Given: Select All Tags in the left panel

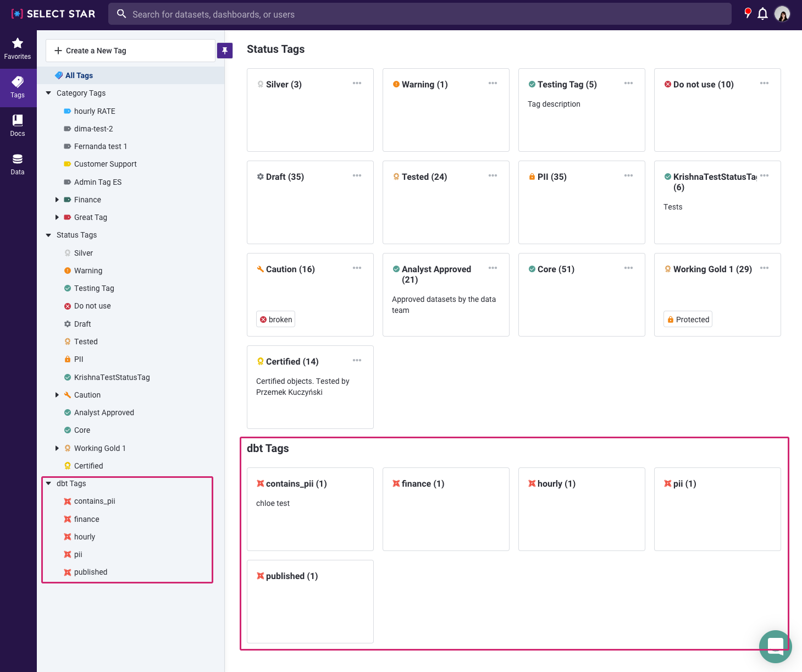Looking at the screenshot, I should 79,75.
